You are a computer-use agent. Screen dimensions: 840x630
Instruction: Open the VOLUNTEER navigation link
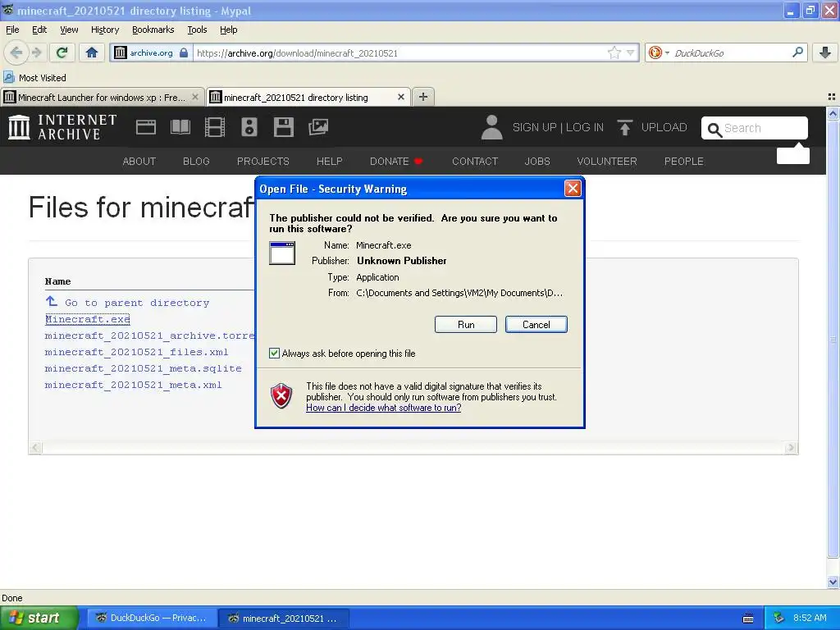coord(607,162)
